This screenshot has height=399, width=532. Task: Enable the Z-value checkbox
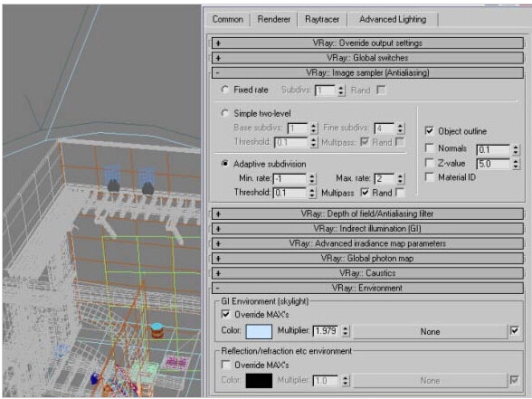(430, 163)
